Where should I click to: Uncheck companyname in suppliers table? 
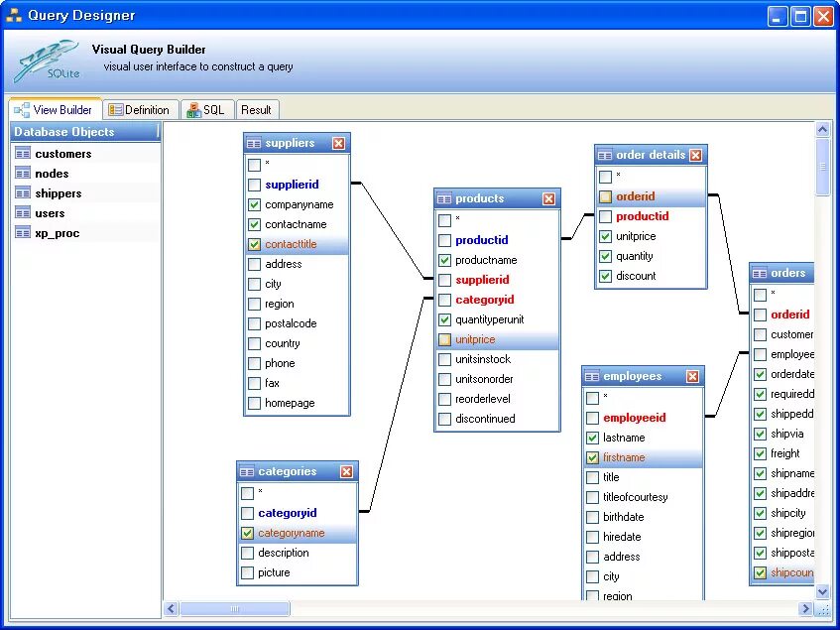tap(255, 205)
